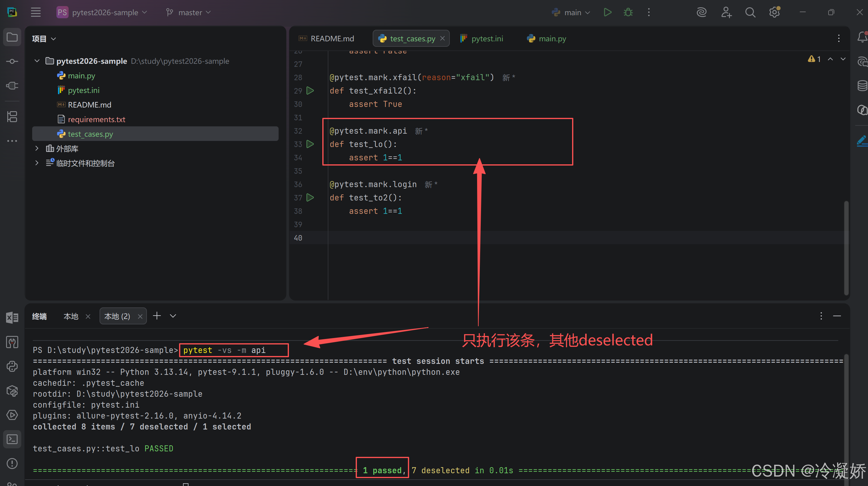Image resolution: width=868 pixels, height=486 pixels.
Task: Click the 'test_cases.py::test_lo' result line
Action: pyautogui.click(x=103, y=449)
